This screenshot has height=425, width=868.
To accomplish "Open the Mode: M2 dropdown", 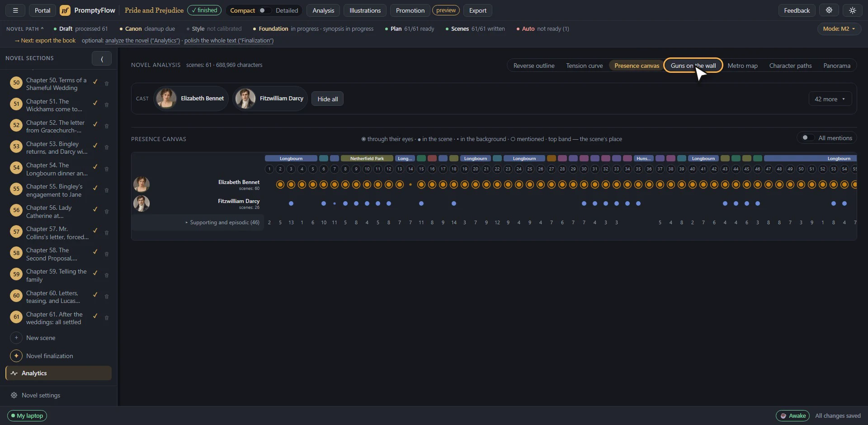I will 839,28.
